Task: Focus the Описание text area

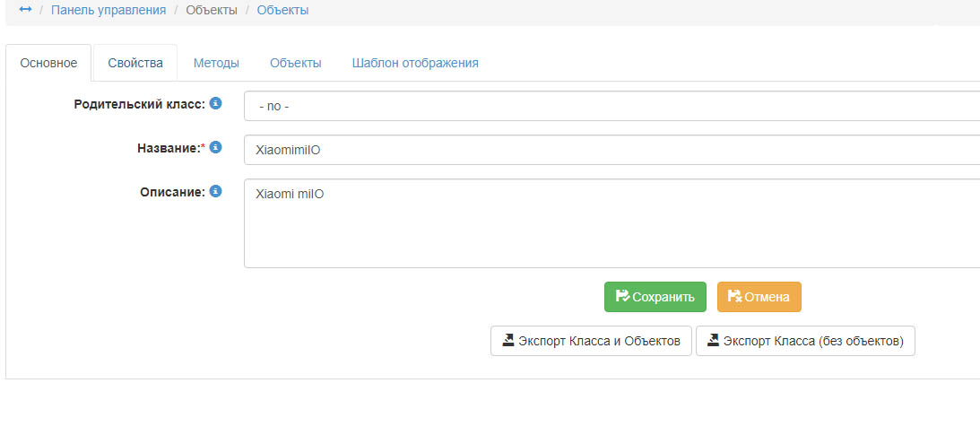Action: [x=610, y=222]
